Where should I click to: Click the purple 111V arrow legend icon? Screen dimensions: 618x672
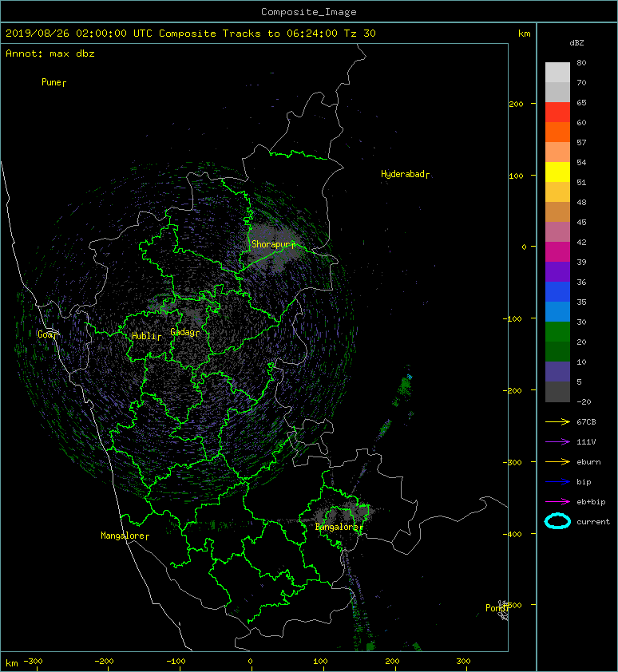(x=557, y=442)
